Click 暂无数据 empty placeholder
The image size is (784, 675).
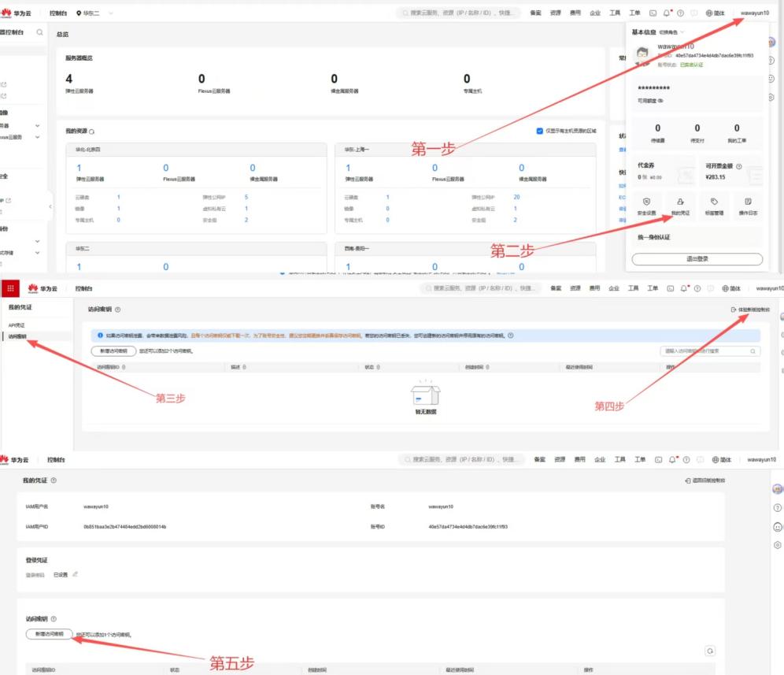(x=426, y=399)
